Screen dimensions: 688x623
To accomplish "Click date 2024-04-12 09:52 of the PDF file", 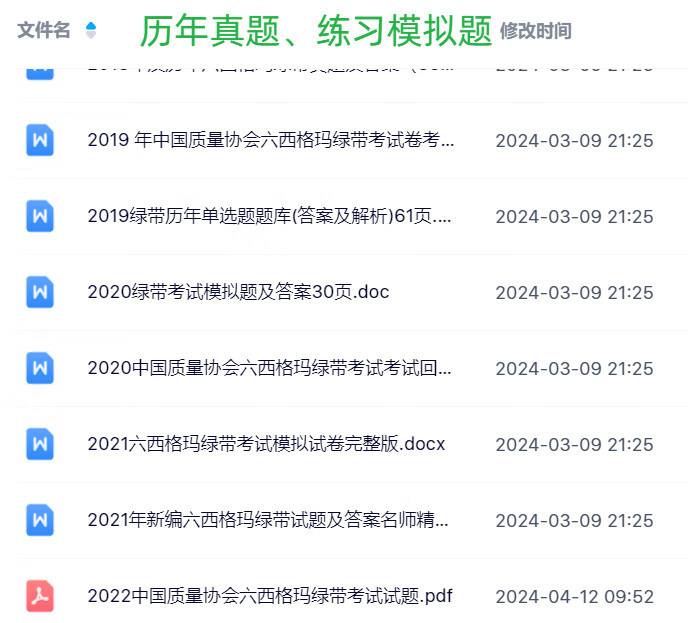I will pos(574,597).
